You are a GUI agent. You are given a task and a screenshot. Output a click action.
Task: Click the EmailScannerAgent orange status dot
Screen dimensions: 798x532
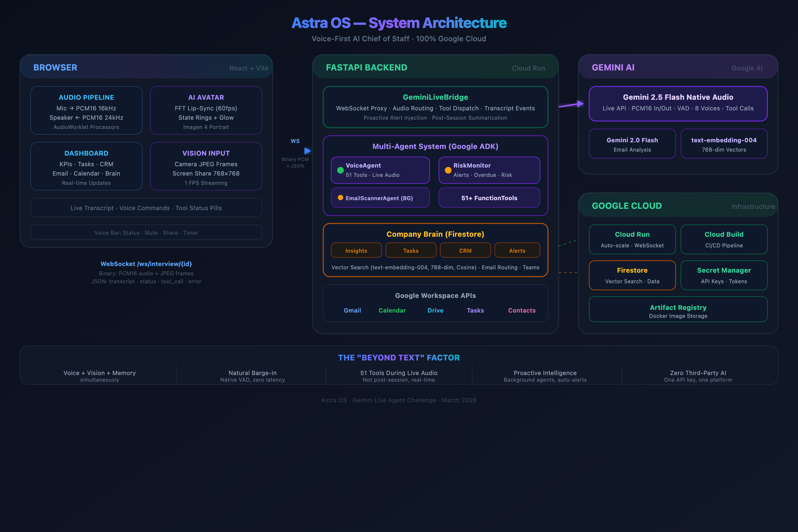click(340, 198)
